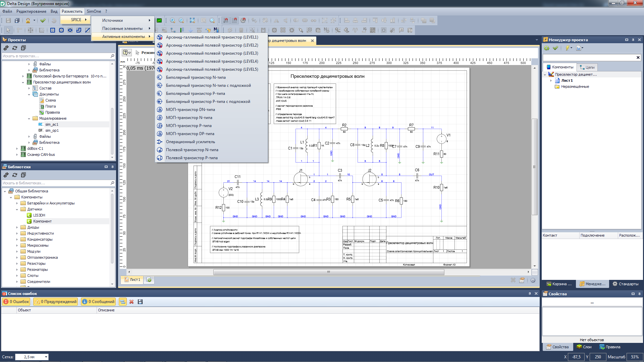
Task: Toggle the 0 Ошибок errors filter
Action: point(16,302)
